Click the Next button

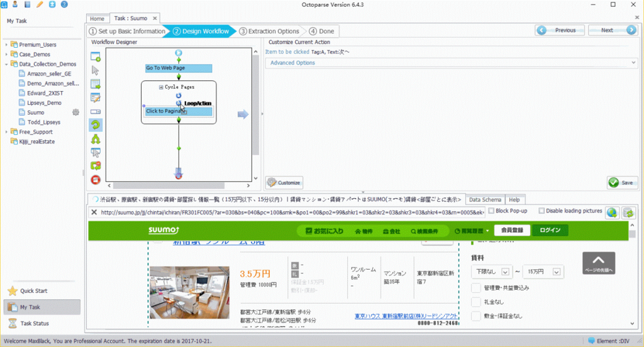click(613, 30)
